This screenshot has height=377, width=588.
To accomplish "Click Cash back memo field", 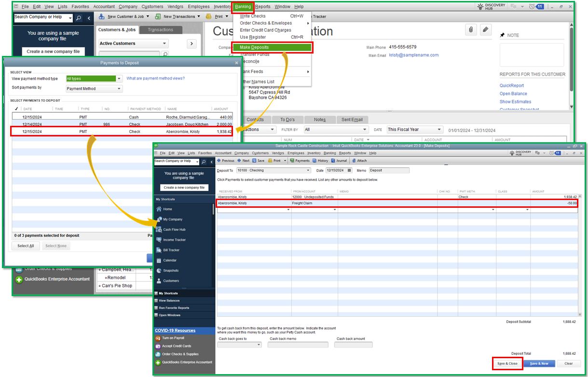I will [298, 345].
